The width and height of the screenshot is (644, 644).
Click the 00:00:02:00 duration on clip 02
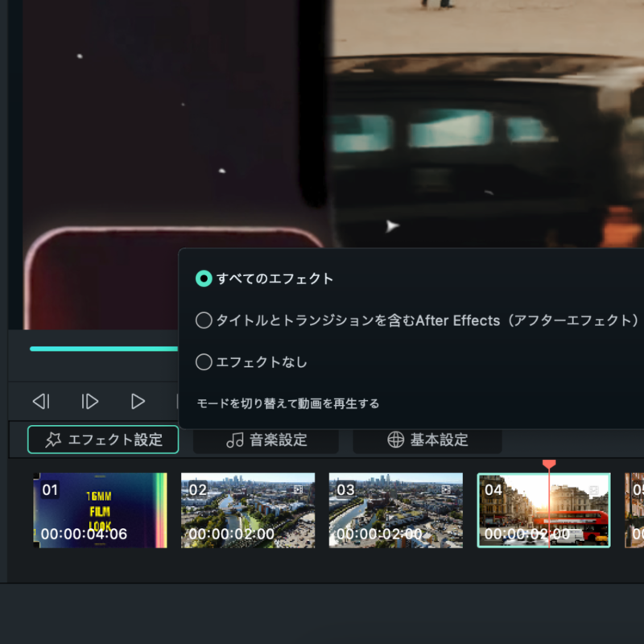231,534
